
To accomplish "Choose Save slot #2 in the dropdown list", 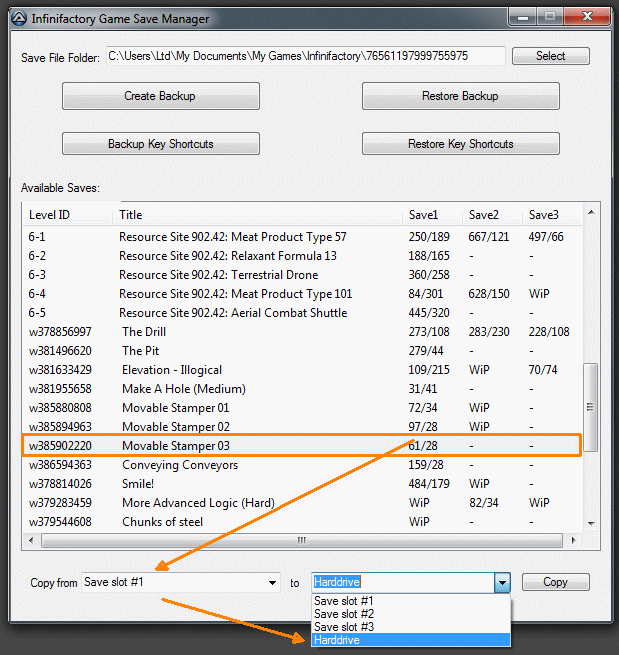I will click(x=411, y=614).
